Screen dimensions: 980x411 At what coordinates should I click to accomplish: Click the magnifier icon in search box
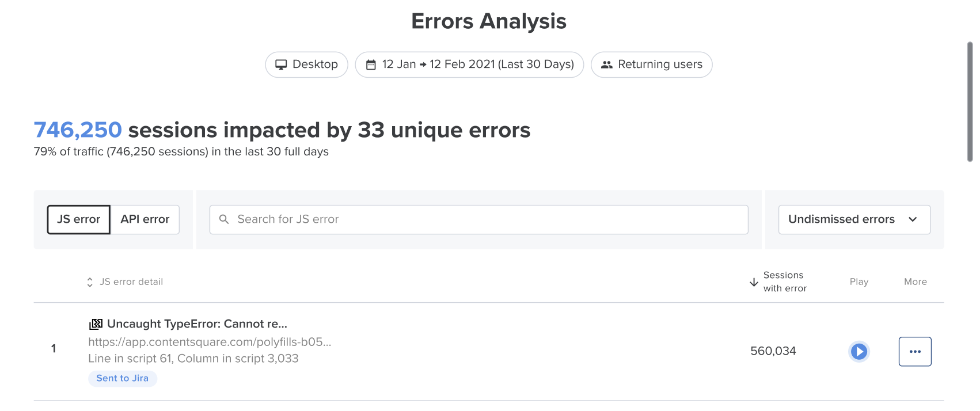tap(224, 219)
